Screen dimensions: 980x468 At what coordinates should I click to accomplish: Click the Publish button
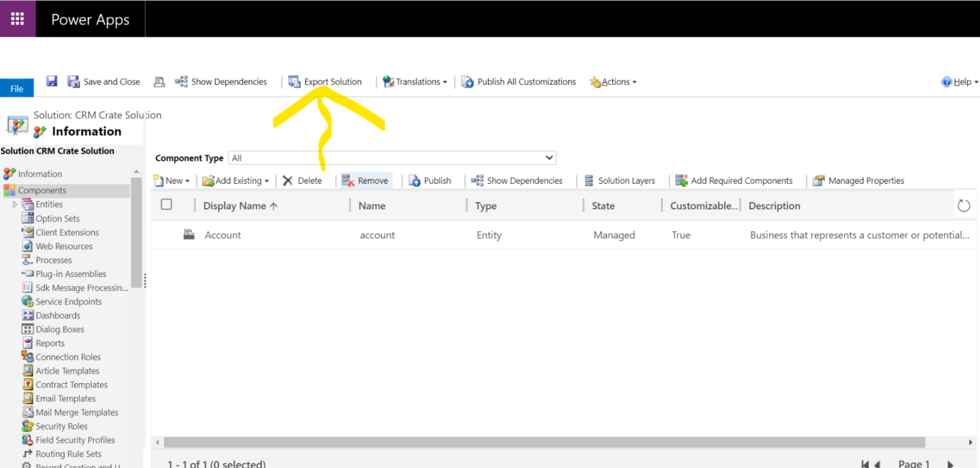[433, 181]
